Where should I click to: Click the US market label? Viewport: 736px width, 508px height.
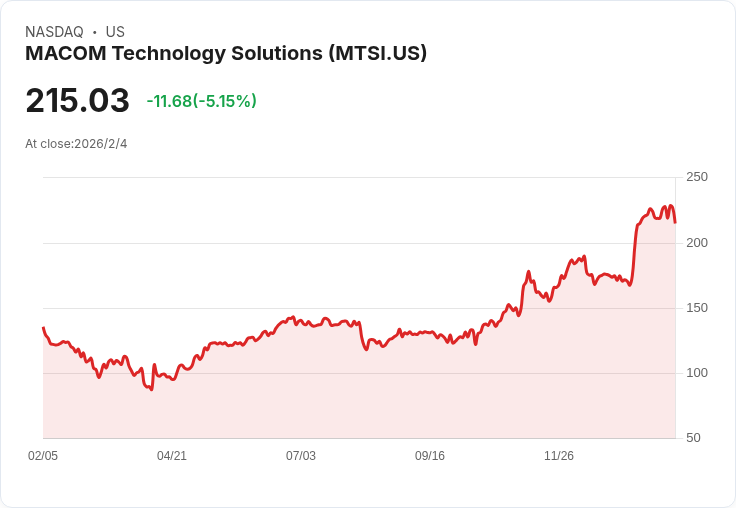[115, 32]
